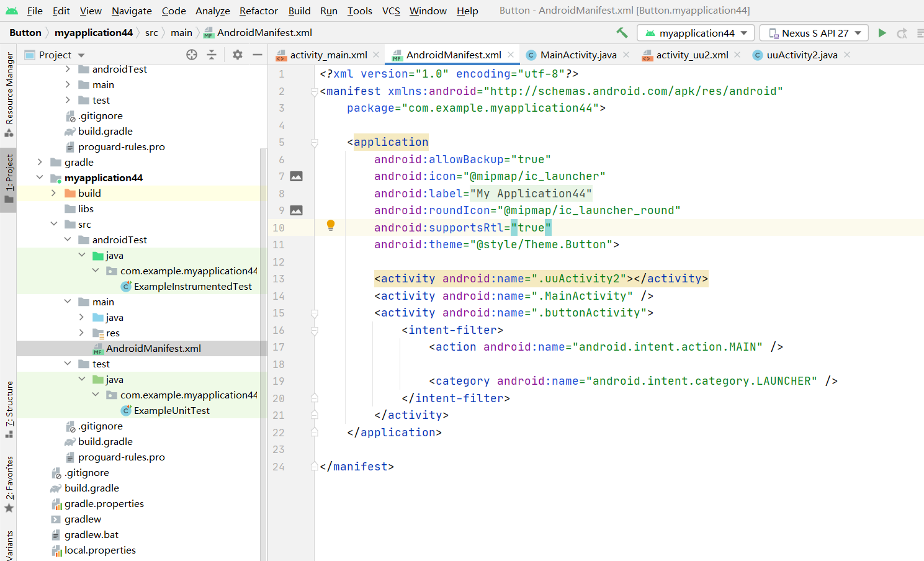Expand the java folder under main
The width and height of the screenshot is (924, 561).
pyautogui.click(x=81, y=317)
